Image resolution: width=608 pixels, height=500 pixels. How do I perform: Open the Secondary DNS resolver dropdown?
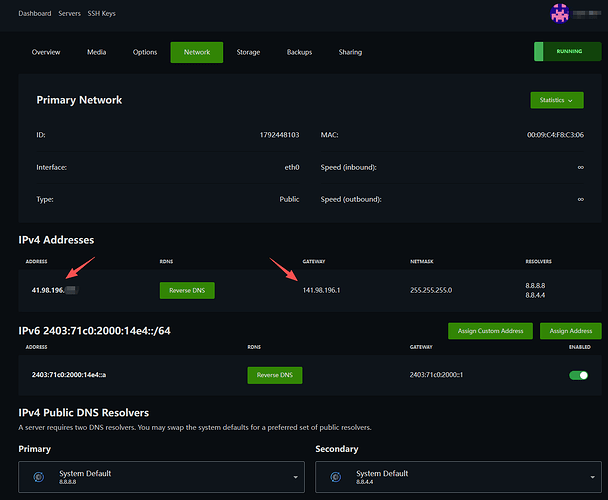[458, 477]
